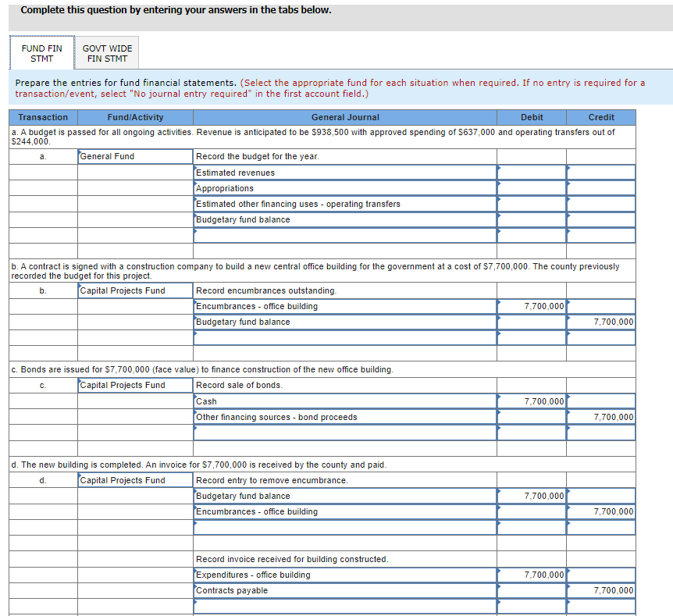673x616 pixels.
Task: Click 'Record encumbrances outstanding.' text
Action: tap(266, 290)
